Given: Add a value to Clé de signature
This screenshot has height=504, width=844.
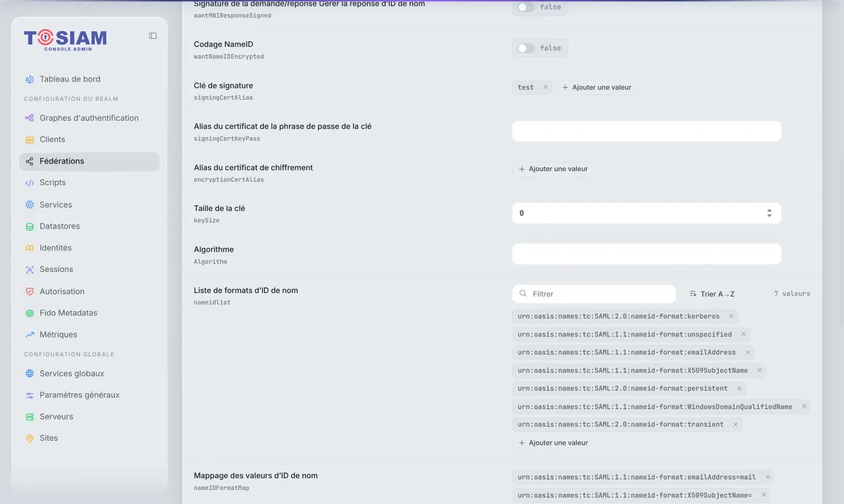Looking at the screenshot, I should pos(597,87).
